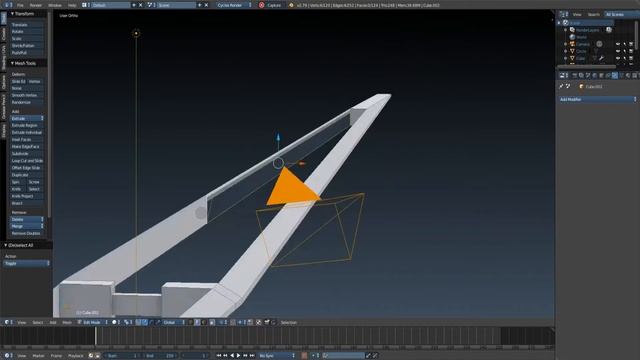The width and height of the screenshot is (640, 360).
Task: Open the render engine dropdown (Cycles Render)
Action: 234,5
